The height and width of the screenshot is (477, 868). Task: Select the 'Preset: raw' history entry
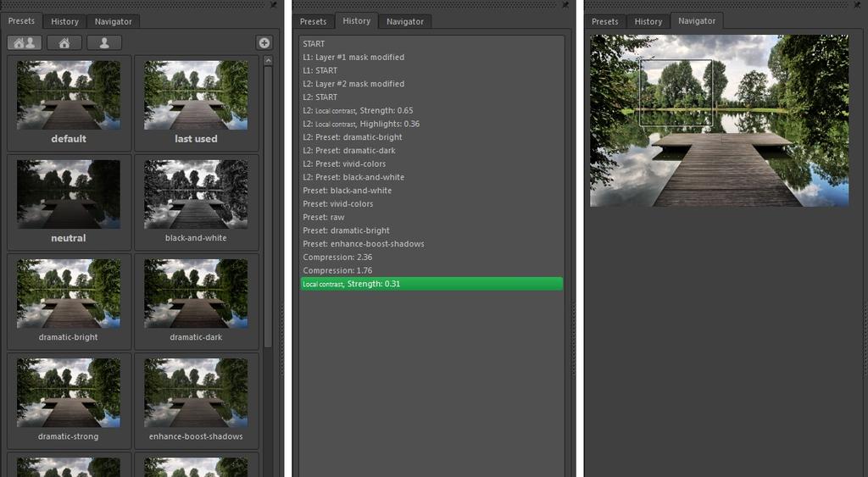click(431, 217)
